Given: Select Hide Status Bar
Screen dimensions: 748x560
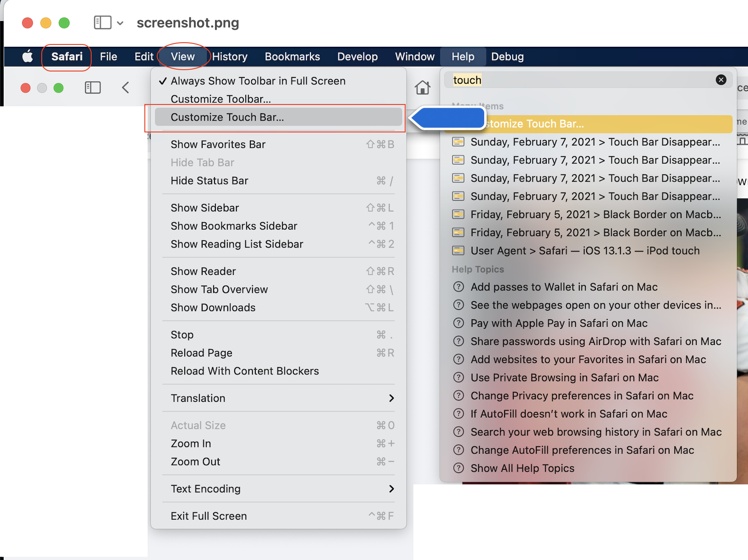Looking at the screenshot, I should pos(278,181).
